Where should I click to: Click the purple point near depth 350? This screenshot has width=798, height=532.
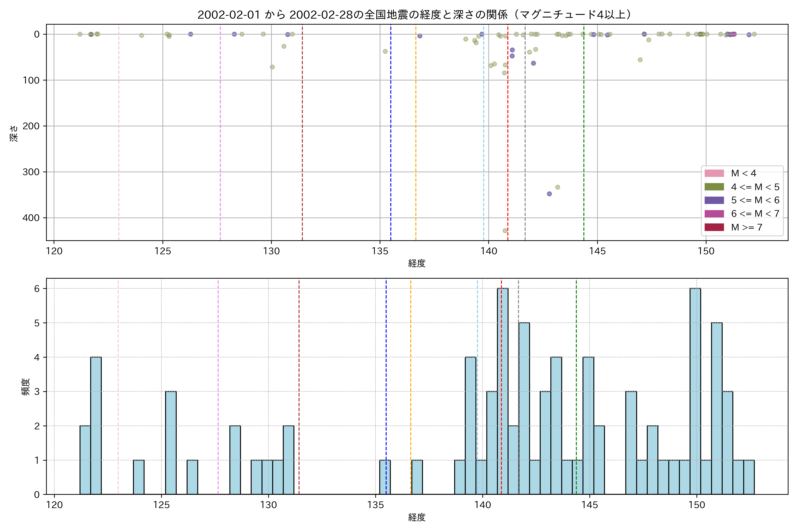(x=549, y=194)
